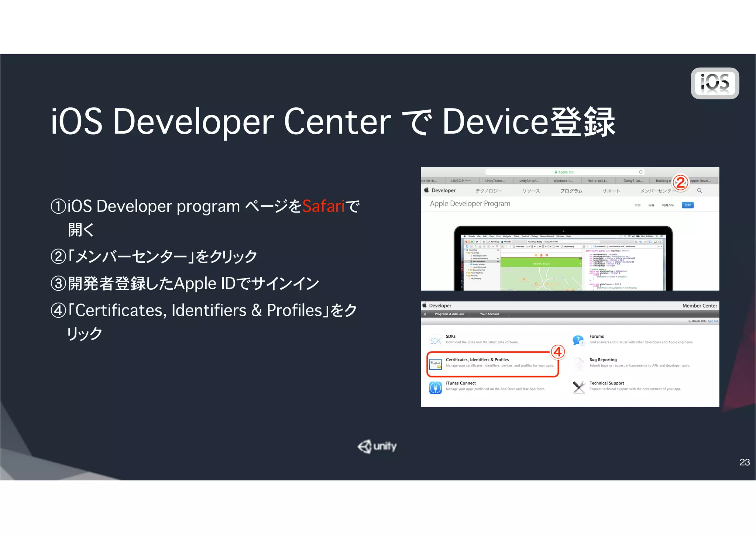Screen dimensions: 756x534
Task: Click the Apple Developer logo in top nav
Action: pos(440,190)
